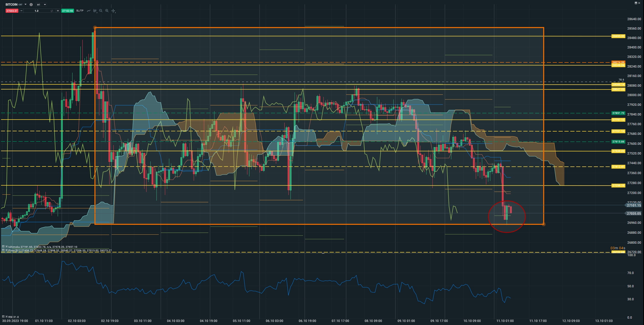
Task: Open Pivot [D1] indicator settings icon
Action: (3, 250)
